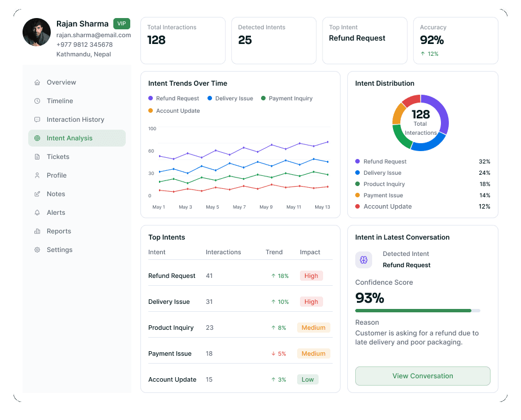Image resolution: width=521 pixels, height=420 pixels.
Task: Select the Payment Issue table row name
Action: (170, 353)
